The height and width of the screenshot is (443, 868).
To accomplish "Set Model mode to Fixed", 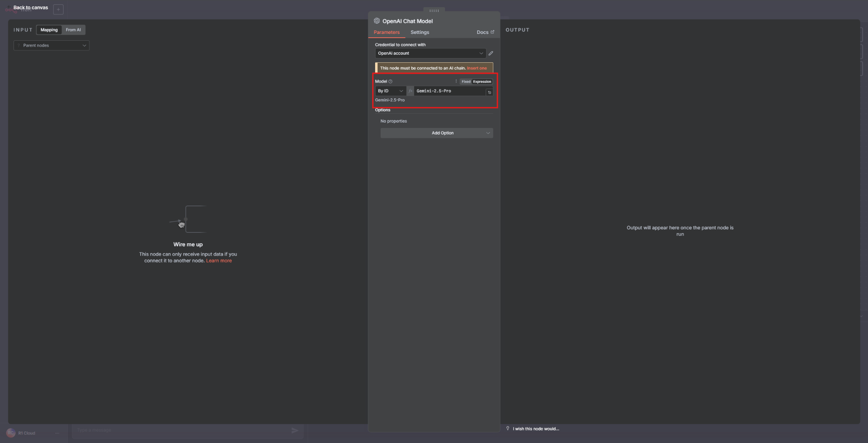I will 466,81.
